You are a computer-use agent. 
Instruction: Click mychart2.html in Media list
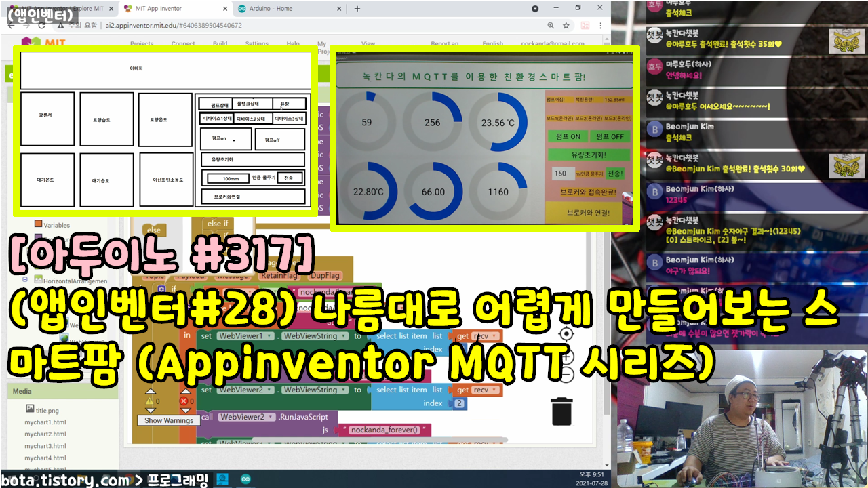45,434
